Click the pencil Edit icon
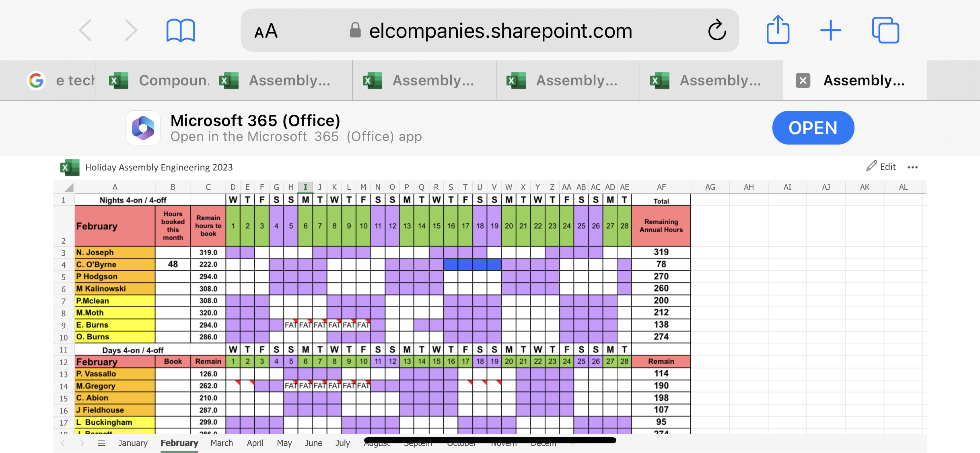The image size is (980, 453). click(x=871, y=166)
